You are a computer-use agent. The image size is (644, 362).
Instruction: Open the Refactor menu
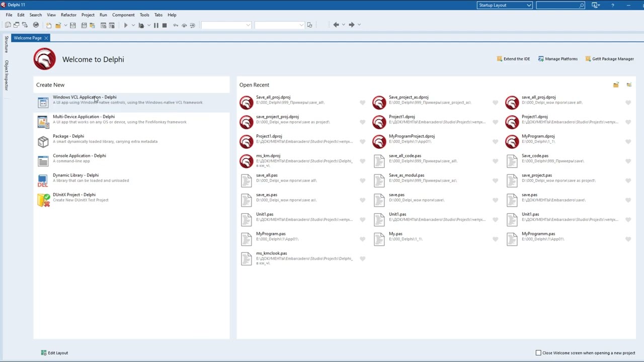tap(68, 15)
